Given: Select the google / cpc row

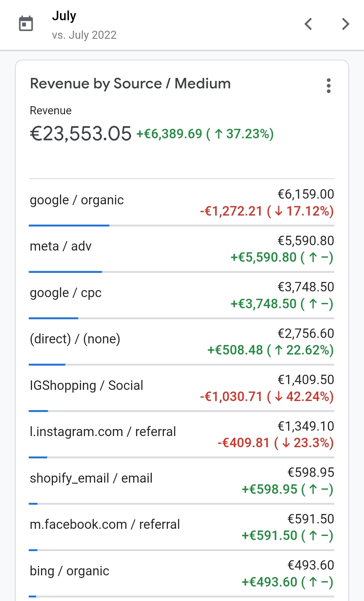Looking at the screenshot, I should coord(66,293).
